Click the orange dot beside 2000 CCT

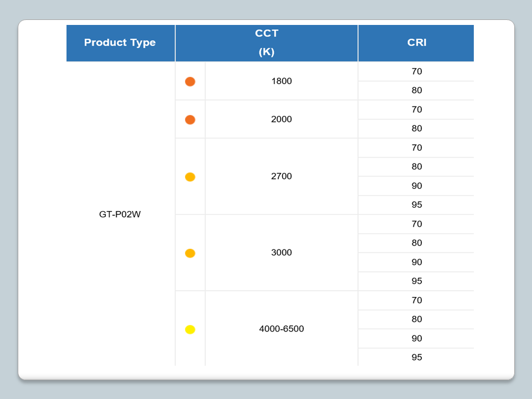tap(190, 120)
